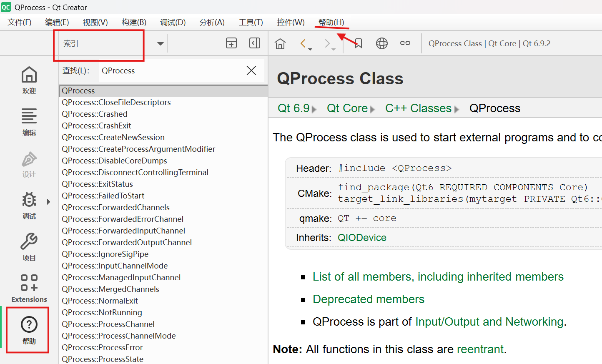Open the Projects (项目) mode
Screen dimensions: 602x364
click(29, 247)
